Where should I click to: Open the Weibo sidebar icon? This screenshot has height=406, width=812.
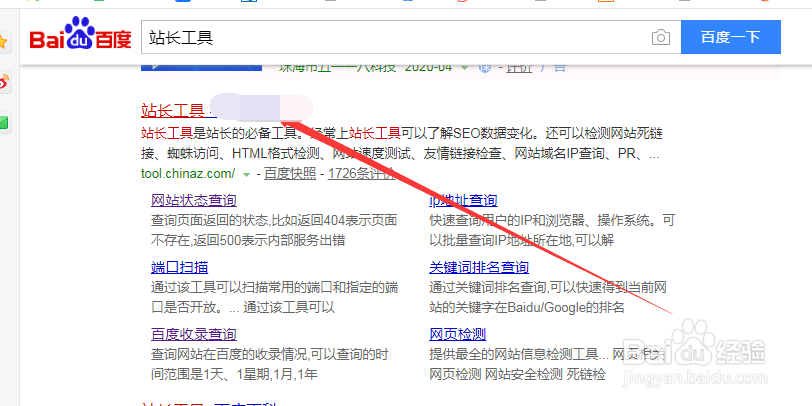pos(4,82)
